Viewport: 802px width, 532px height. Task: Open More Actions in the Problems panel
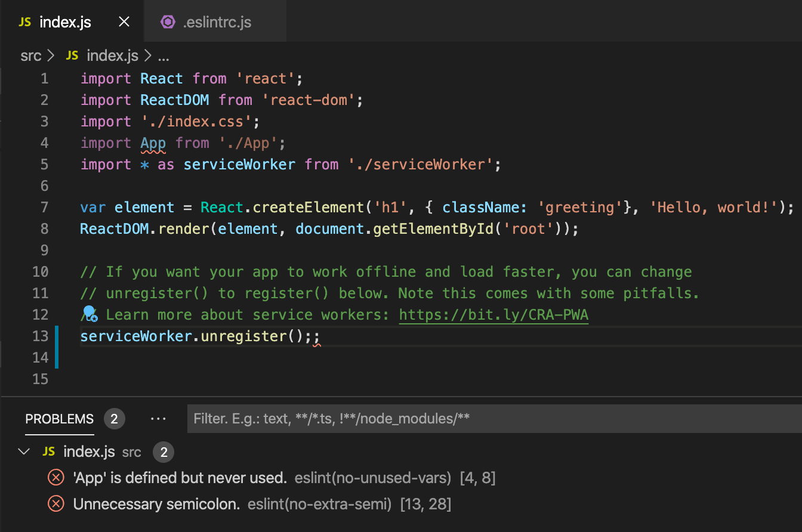(158, 418)
